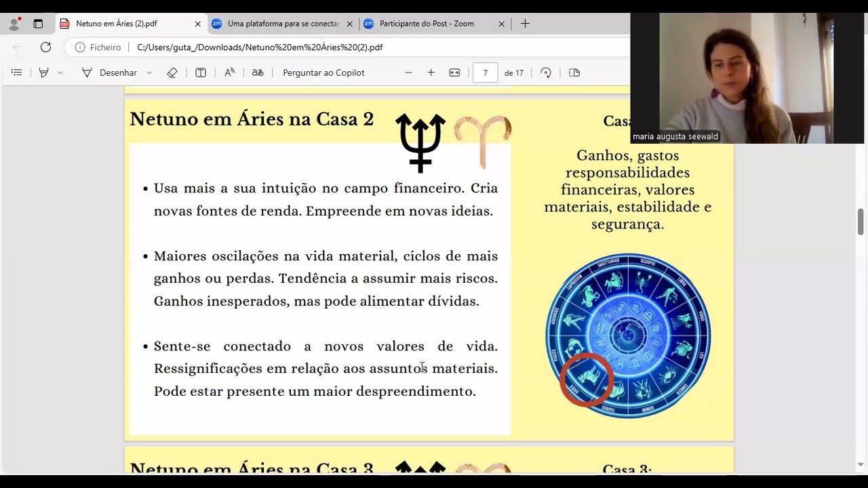Open the PDF table of contents

point(17,73)
